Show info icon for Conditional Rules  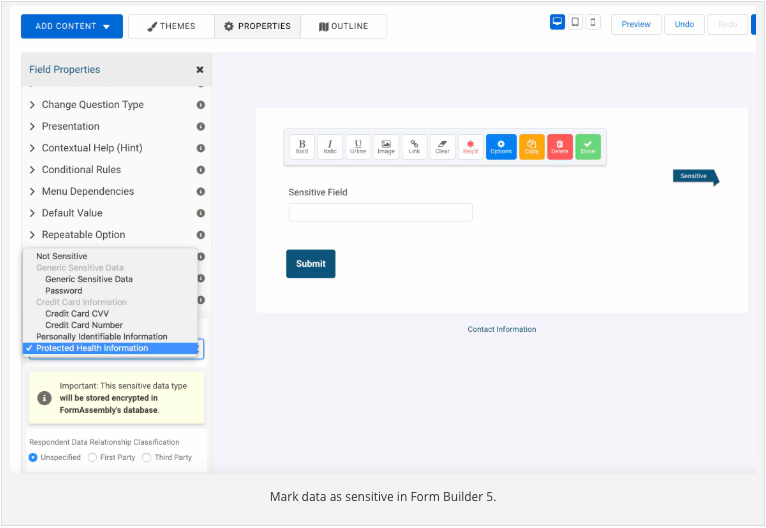click(201, 170)
